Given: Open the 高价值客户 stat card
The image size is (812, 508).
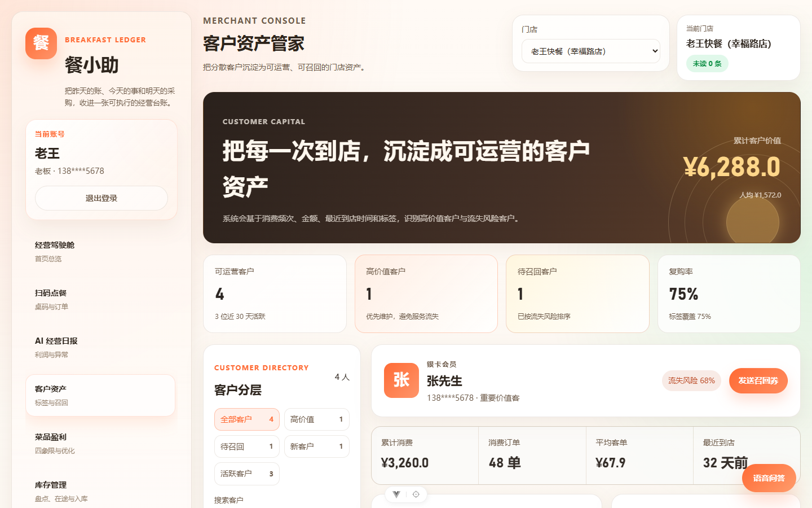Looking at the screenshot, I should coord(426,294).
